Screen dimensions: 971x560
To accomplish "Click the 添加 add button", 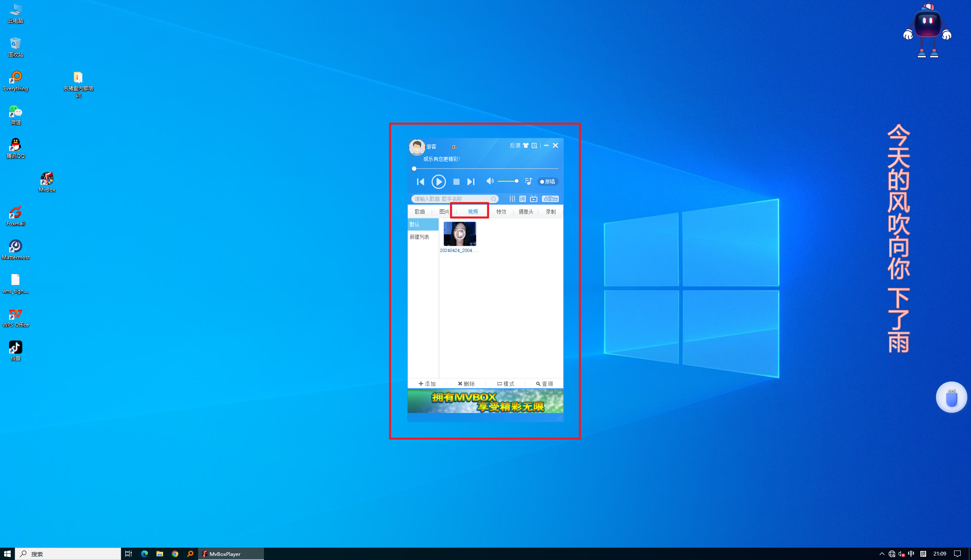I will click(427, 384).
